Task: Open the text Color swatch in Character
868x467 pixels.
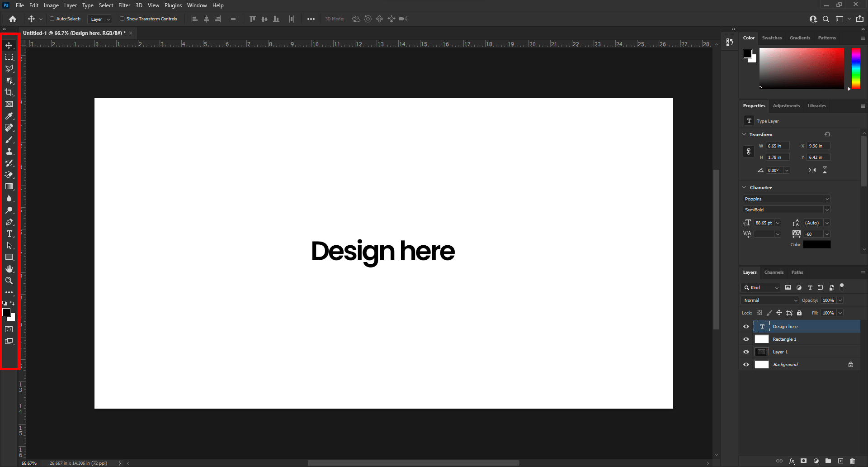Action: [816, 244]
